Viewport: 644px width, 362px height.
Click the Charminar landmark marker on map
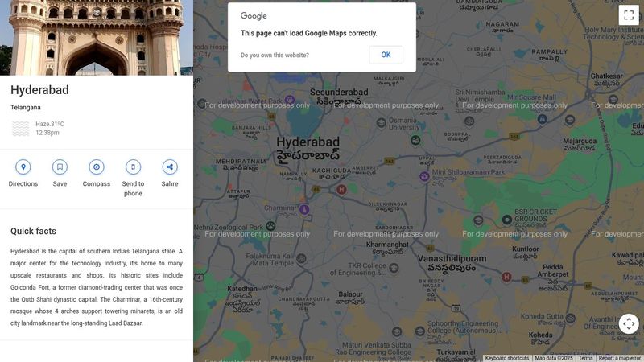304,209
